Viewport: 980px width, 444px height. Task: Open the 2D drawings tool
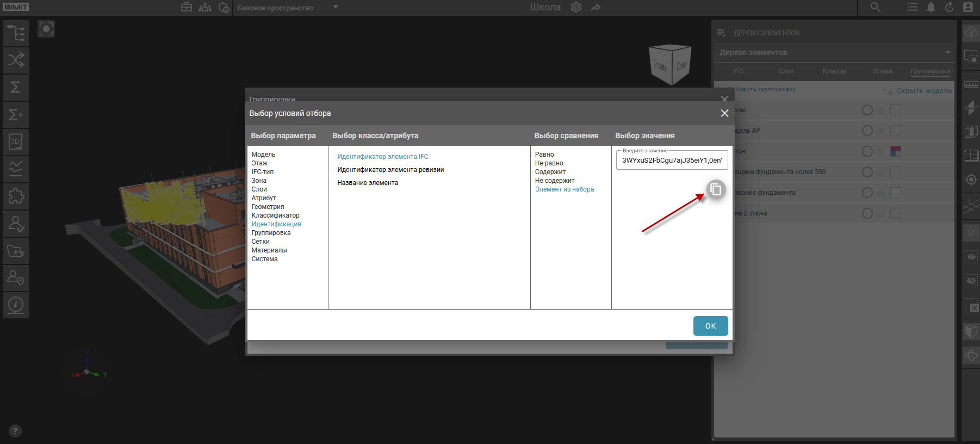click(x=16, y=142)
